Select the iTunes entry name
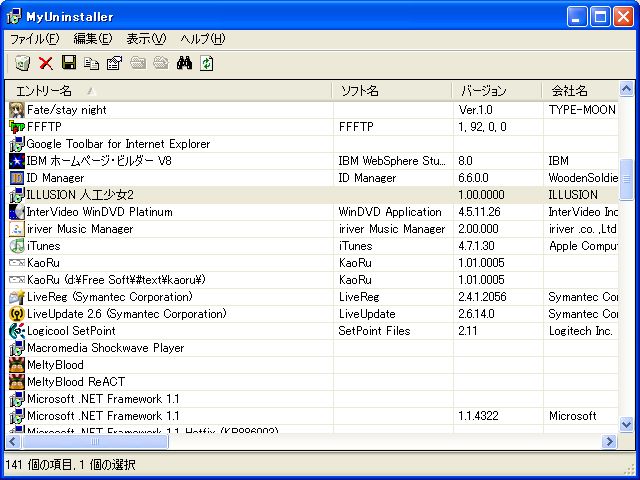Image resolution: width=640 pixels, height=480 pixels. click(x=44, y=246)
